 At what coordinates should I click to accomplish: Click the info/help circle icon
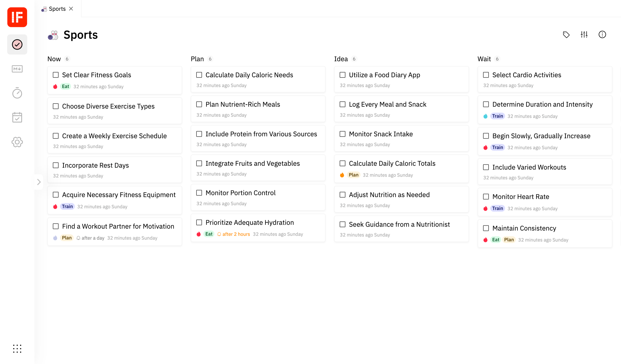pyautogui.click(x=603, y=35)
